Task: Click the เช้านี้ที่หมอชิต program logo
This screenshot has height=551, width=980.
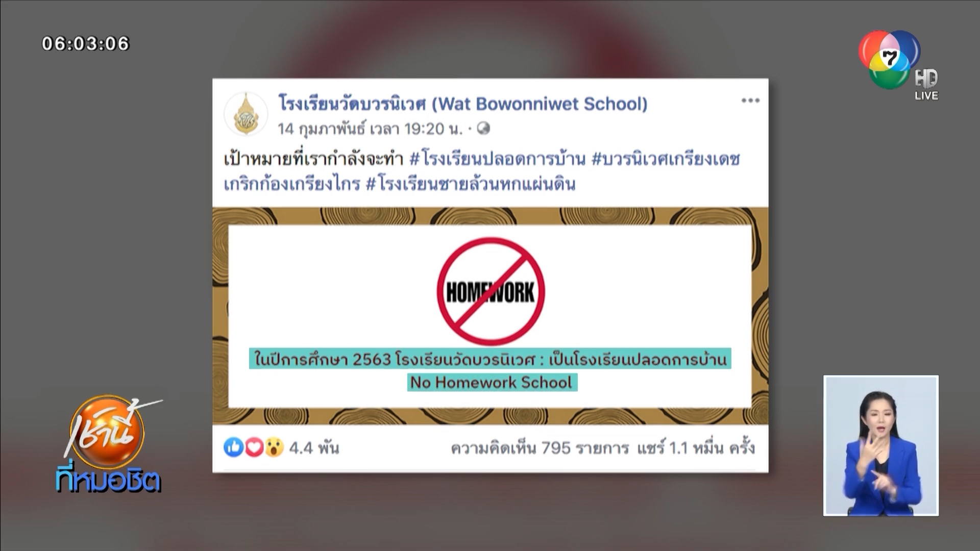Action: pyautogui.click(x=109, y=444)
